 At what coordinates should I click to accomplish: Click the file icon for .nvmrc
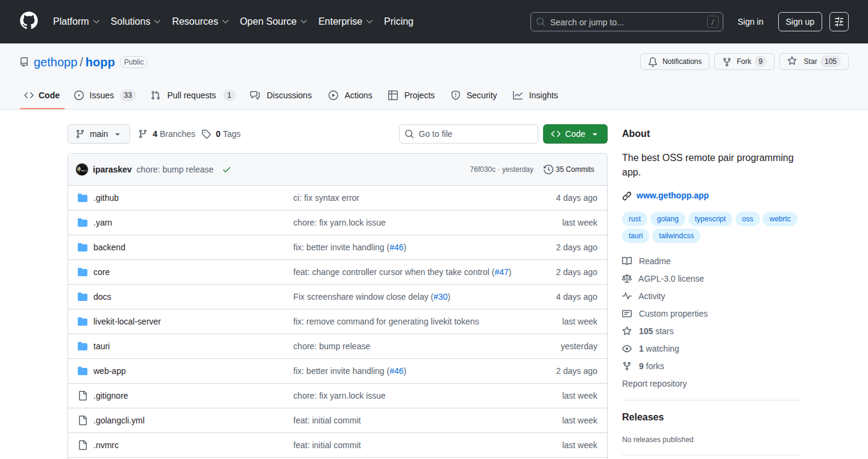pyautogui.click(x=83, y=445)
